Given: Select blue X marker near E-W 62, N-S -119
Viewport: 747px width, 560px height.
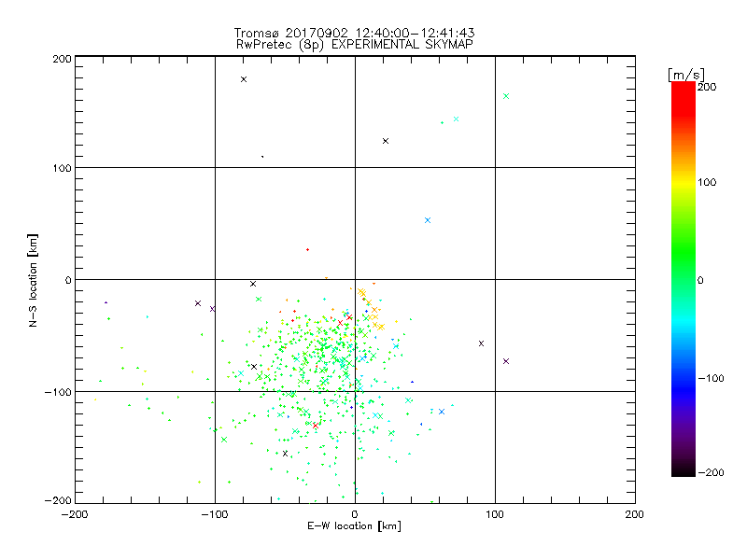Looking at the screenshot, I should (x=442, y=412).
